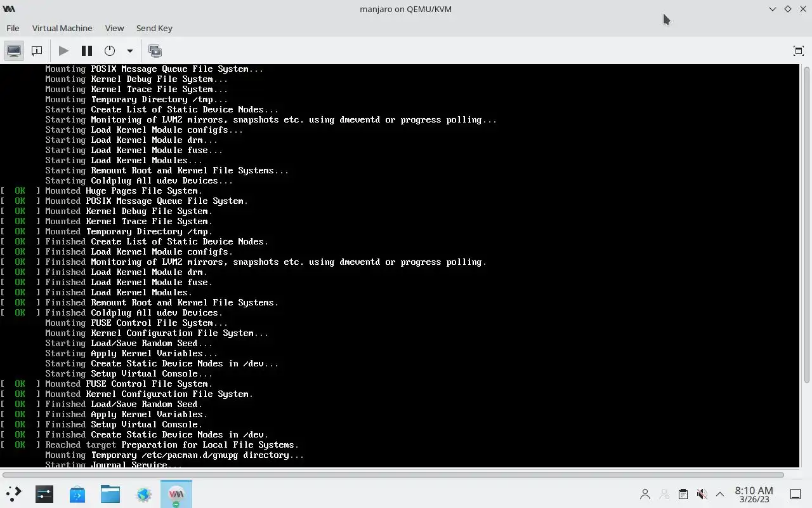Image resolution: width=812 pixels, height=508 pixels.
Task: Switch the VM viewer to fullscreen
Action: (798, 51)
